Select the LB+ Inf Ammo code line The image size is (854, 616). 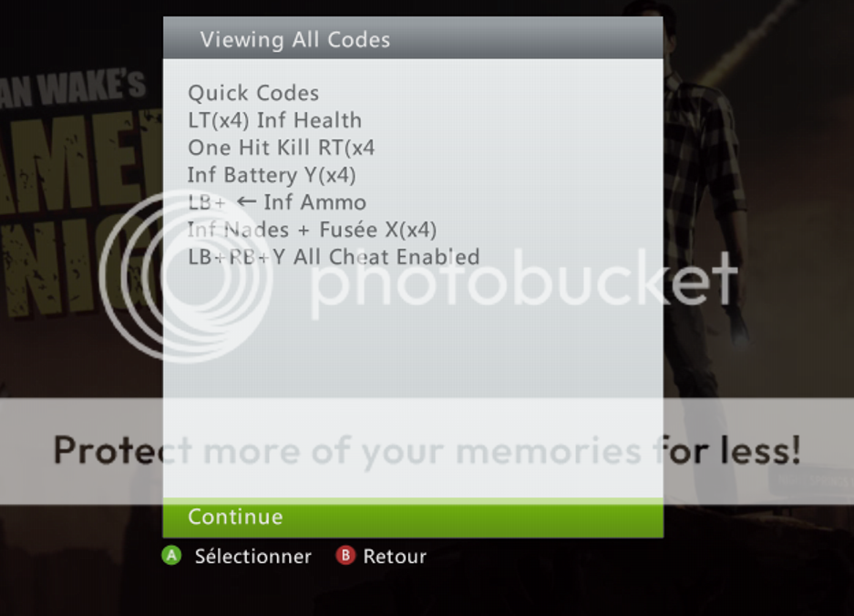pyautogui.click(x=277, y=202)
